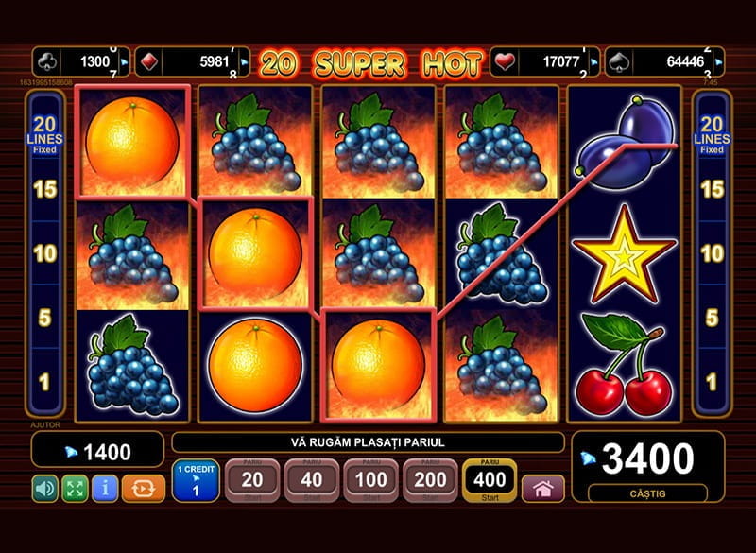The height and width of the screenshot is (553, 756).
Task: Choose the 200 bet button
Action: tap(430, 480)
